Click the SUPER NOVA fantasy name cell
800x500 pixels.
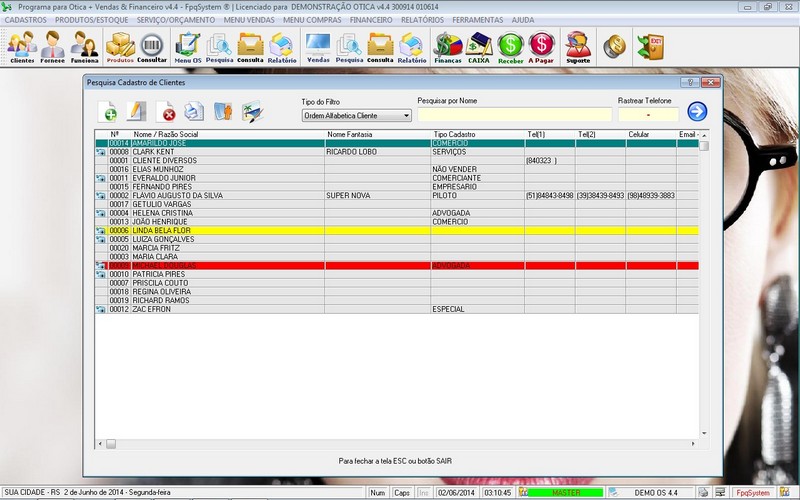[x=378, y=195]
